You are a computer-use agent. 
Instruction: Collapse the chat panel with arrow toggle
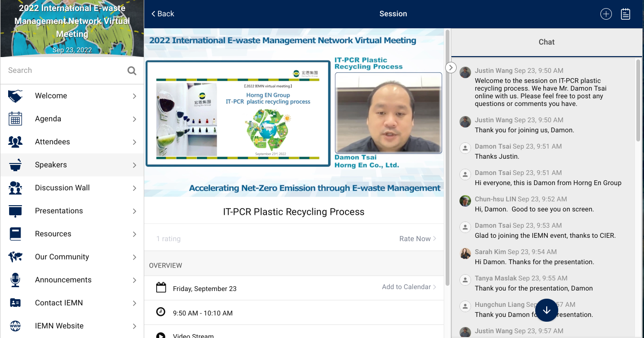coord(450,68)
